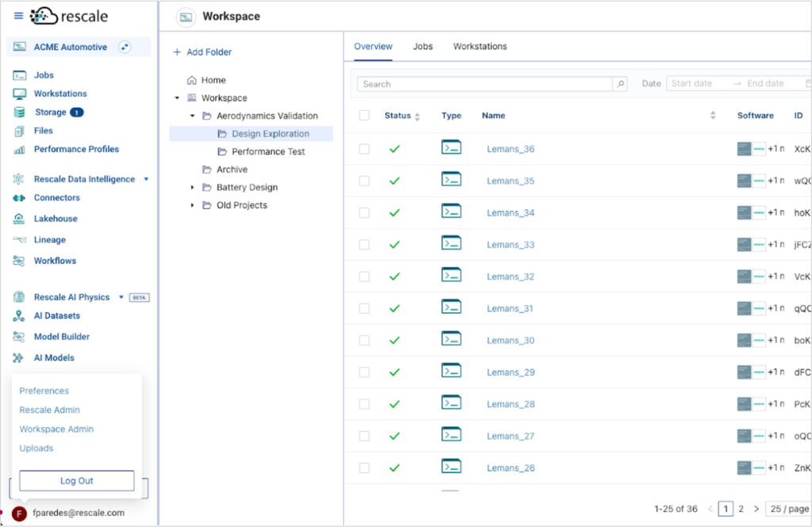Image resolution: width=812 pixels, height=527 pixels.
Task: Tick the checkbox for Lemans_36 row
Action: 364,149
